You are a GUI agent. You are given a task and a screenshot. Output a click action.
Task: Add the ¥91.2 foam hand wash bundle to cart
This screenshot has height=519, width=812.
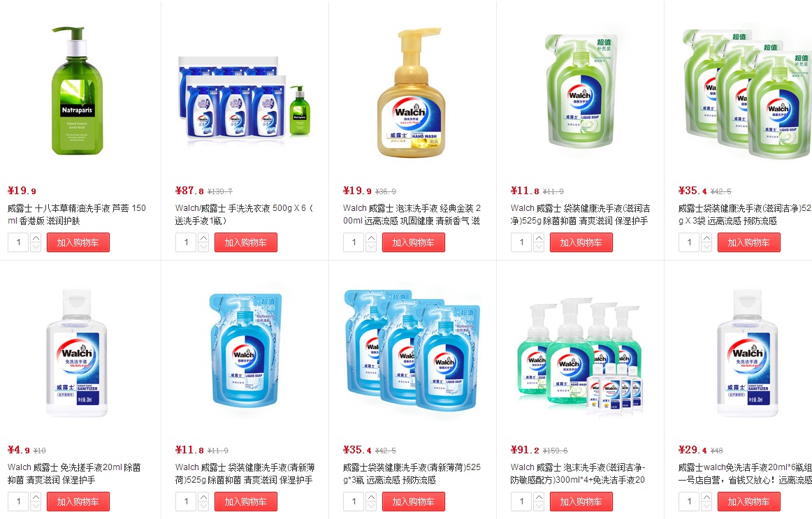click(x=581, y=502)
